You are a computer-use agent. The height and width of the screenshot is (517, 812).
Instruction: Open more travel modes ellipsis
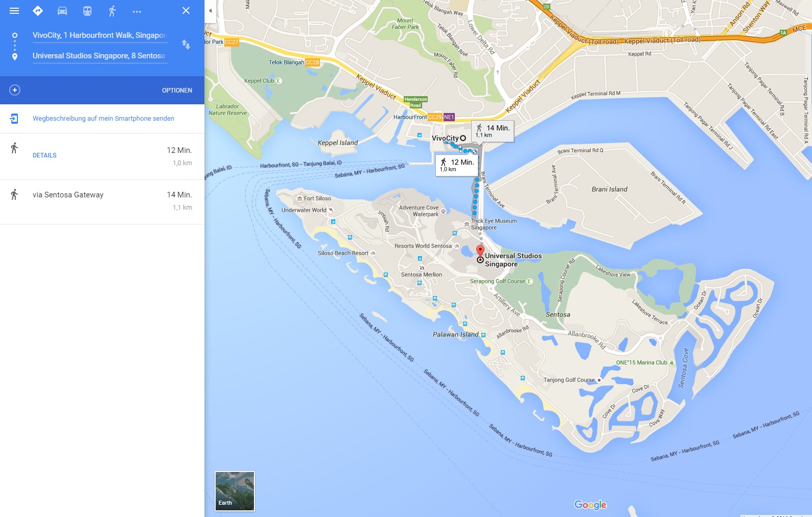(137, 11)
